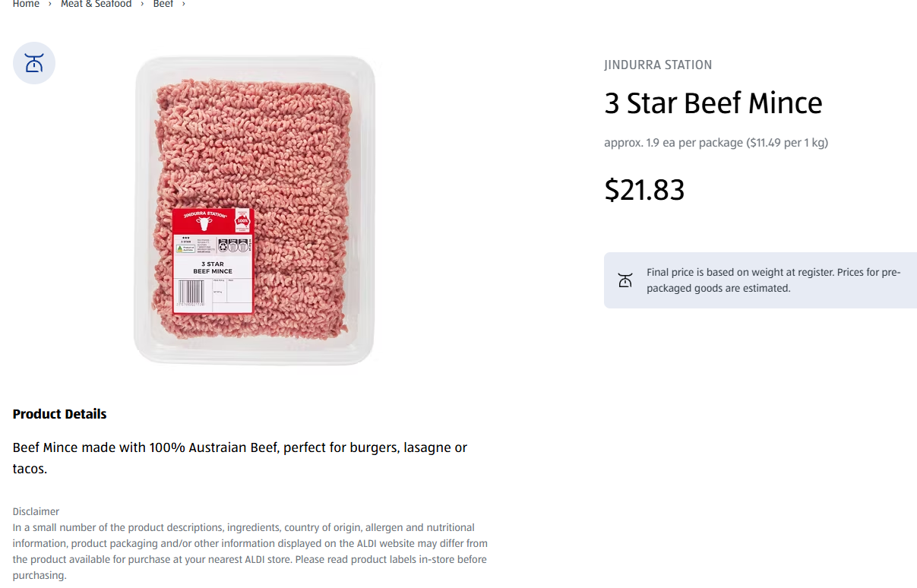Click the scale icon in the price notice
This screenshot has width=917, height=588.
click(x=625, y=280)
